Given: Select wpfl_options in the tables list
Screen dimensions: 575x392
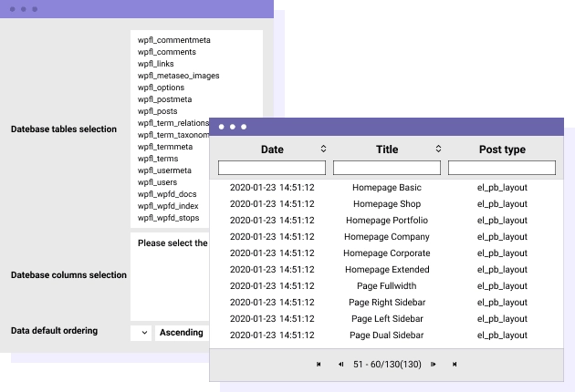Looking at the screenshot, I should coord(161,88).
